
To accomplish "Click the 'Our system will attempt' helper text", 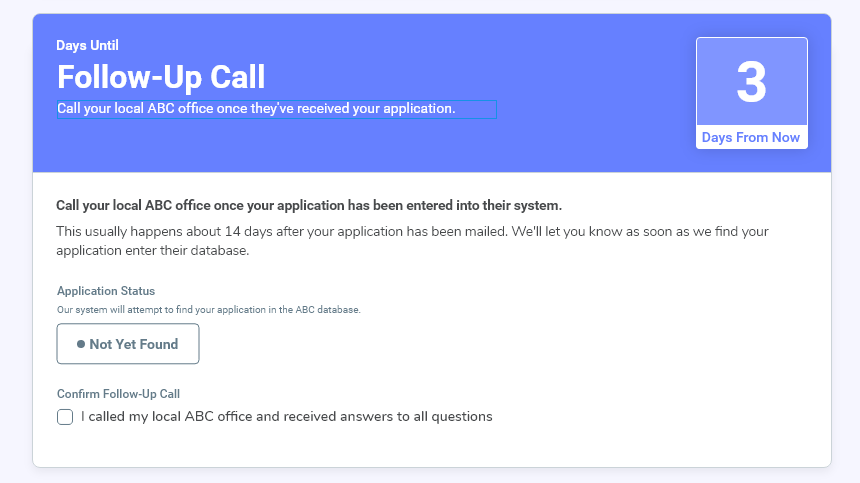I will [208, 310].
